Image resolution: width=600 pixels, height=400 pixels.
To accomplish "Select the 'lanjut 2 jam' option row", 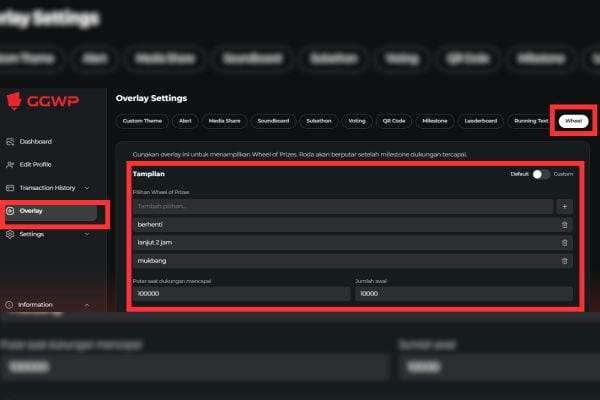I will point(353,243).
